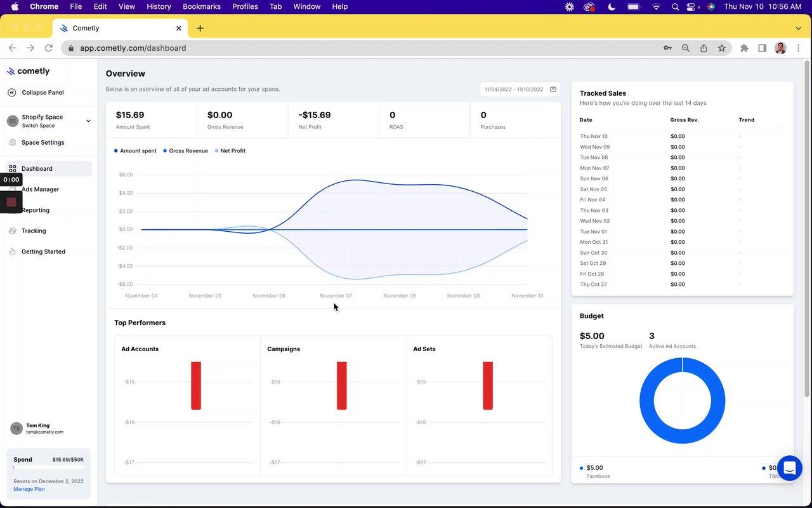Bookmark this page with star icon
812x508 pixels.
722,48
